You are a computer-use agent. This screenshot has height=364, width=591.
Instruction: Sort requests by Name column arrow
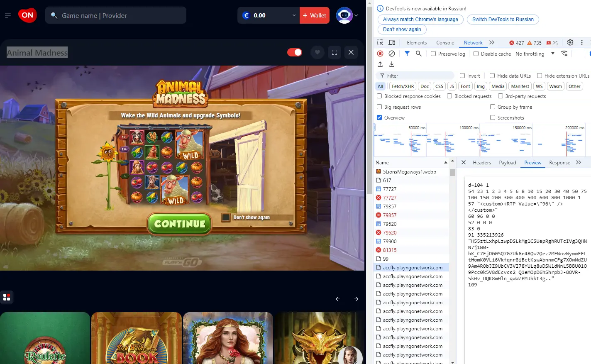(x=446, y=163)
